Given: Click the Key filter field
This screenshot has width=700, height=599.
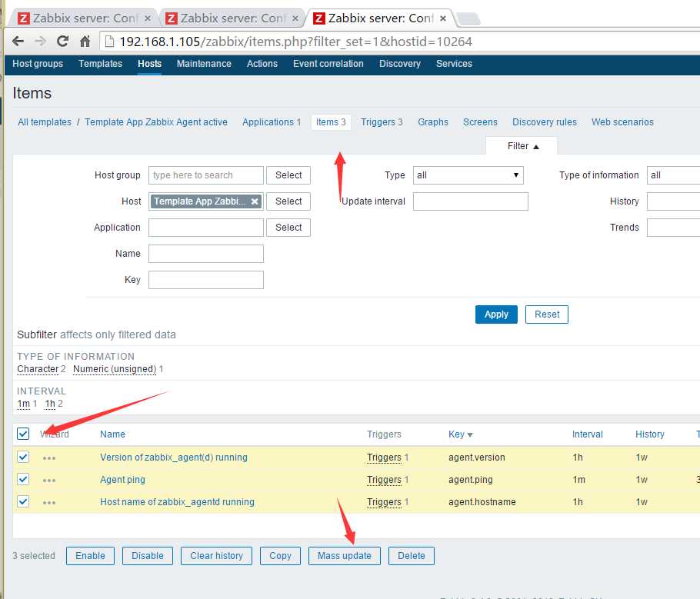Looking at the screenshot, I should (206, 279).
